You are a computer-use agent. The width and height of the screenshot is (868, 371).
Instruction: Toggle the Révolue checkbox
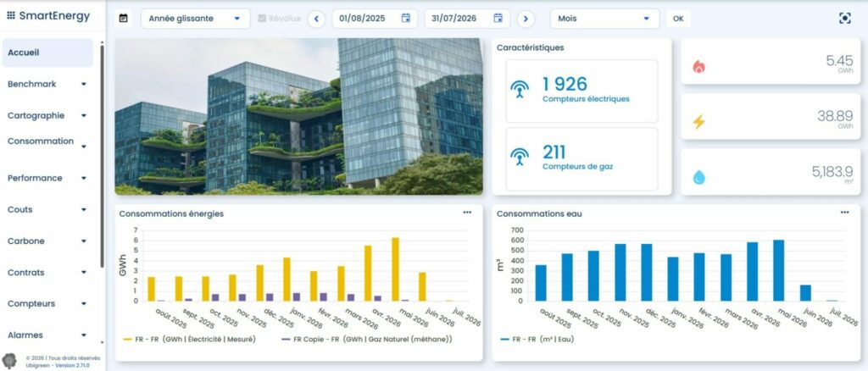click(262, 19)
